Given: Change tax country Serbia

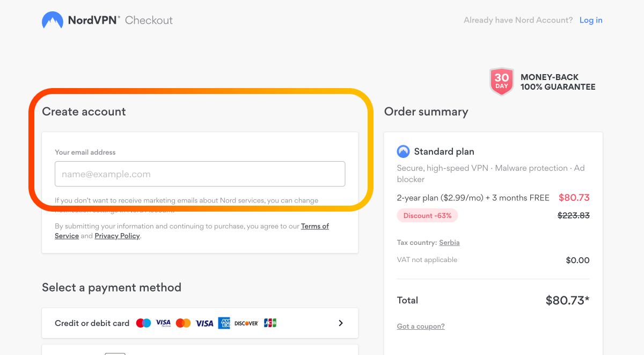Looking at the screenshot, I should click(449, 243).
